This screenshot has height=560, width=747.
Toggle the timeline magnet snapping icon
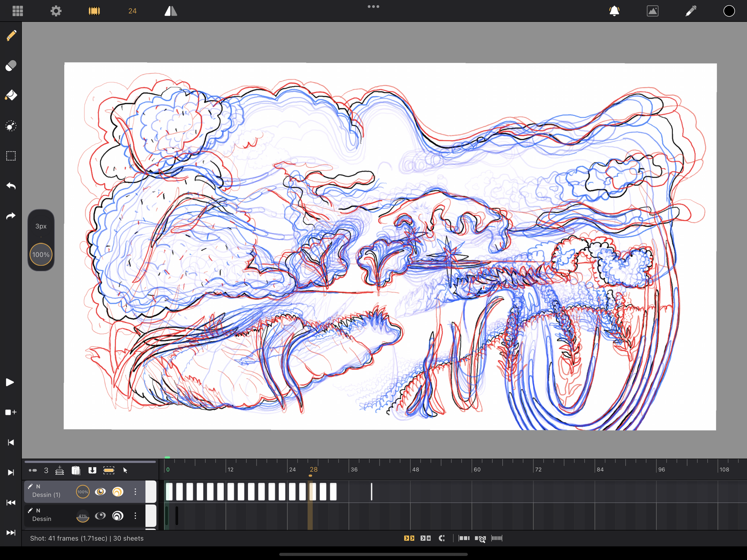click(x=441, y=538)
